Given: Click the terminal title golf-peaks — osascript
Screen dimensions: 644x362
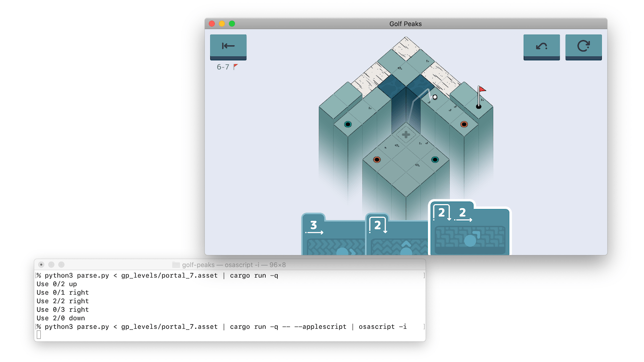Looking at the screenshot, I should point(234,264).
